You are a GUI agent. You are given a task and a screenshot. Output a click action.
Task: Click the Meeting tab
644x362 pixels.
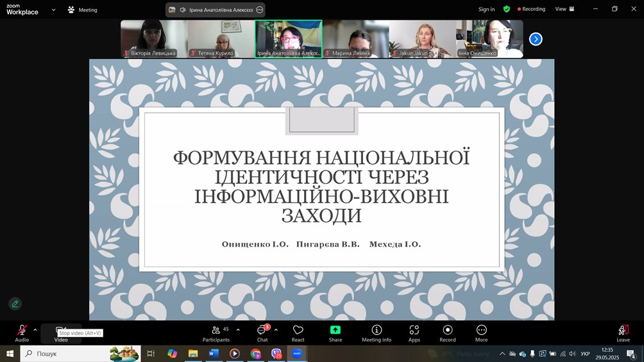pyautogui.click(x=83, y=10)
